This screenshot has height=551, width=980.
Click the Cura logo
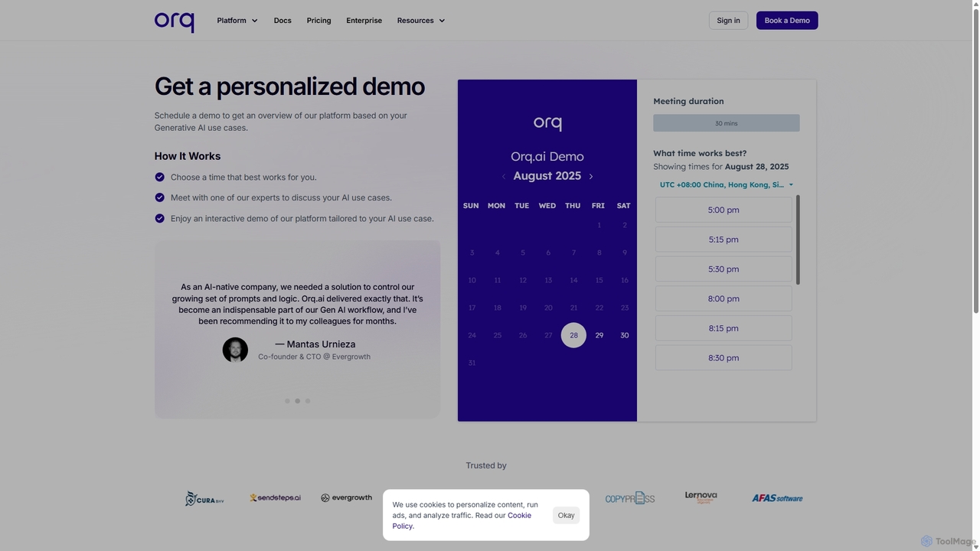tap(204, 498)
